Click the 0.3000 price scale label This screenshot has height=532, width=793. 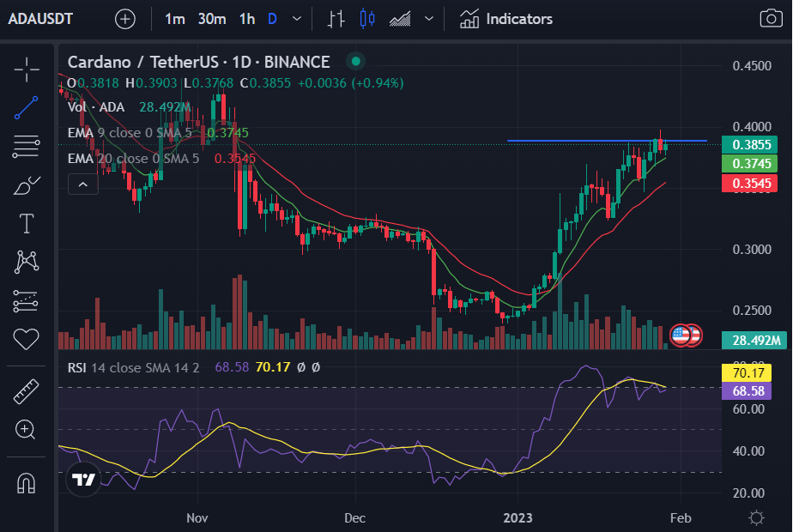pos(752,250)
